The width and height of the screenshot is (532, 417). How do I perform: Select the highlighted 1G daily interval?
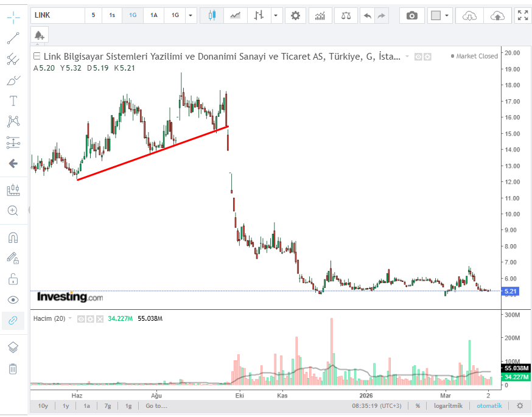pos(133,15)
